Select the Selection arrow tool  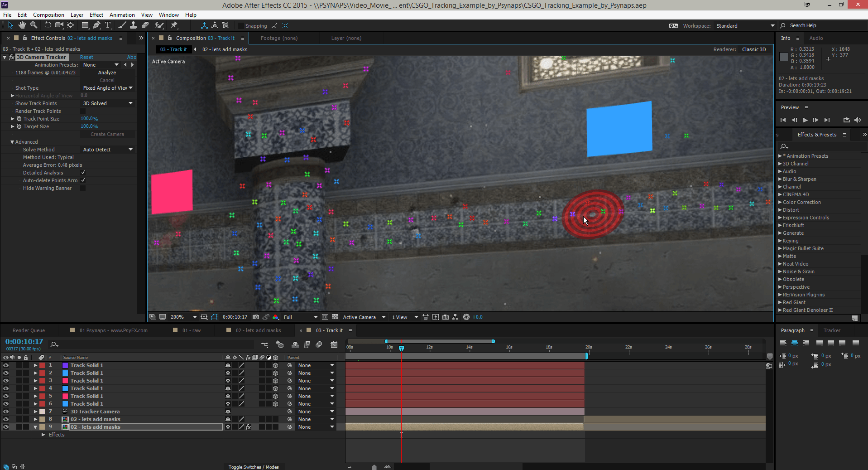click(x=10, y=25)
